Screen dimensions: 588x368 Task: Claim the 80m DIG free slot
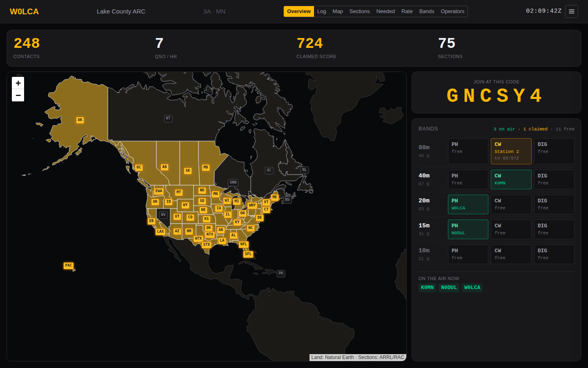[x=554, y=151]
